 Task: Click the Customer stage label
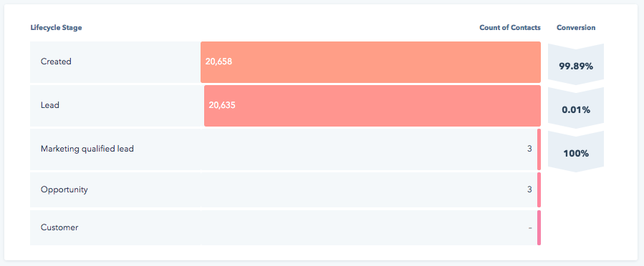(x=59, y=227)
